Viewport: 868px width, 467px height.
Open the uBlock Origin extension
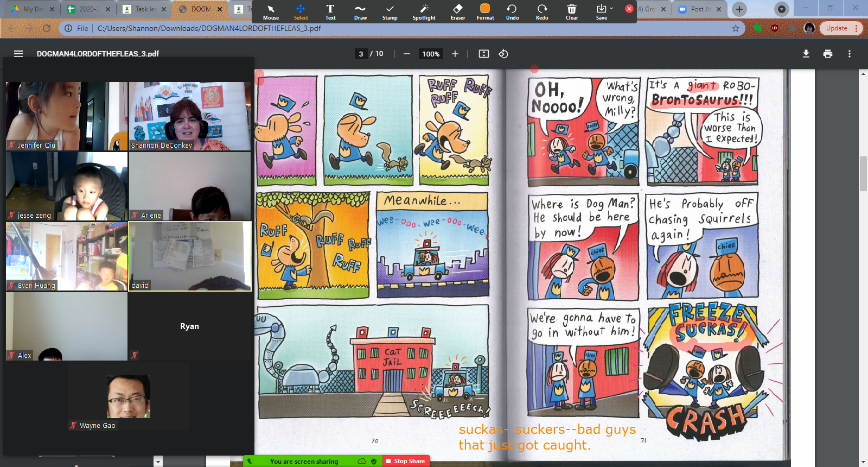point(775,28)
